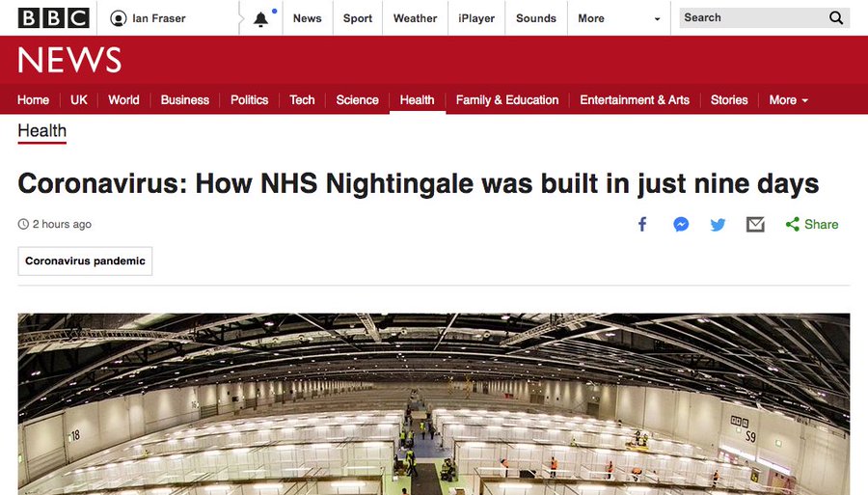Share article on Twitter icon
The height and width of the screenshot is (495, 868).
tap(718, 224)
